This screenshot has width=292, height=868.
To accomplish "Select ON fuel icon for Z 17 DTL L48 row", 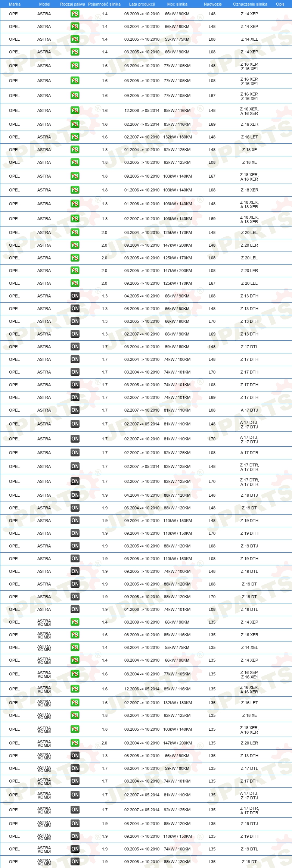I will (75, 347).
